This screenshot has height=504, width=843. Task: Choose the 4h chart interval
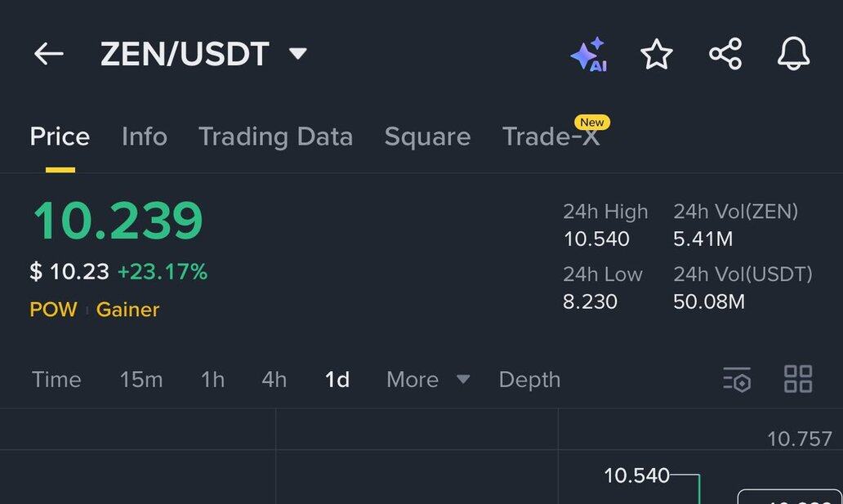point(274,380)
